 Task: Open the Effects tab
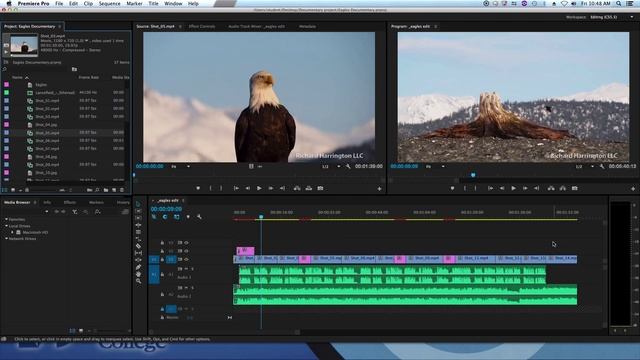pyautogui.click(x=70, y=202)
